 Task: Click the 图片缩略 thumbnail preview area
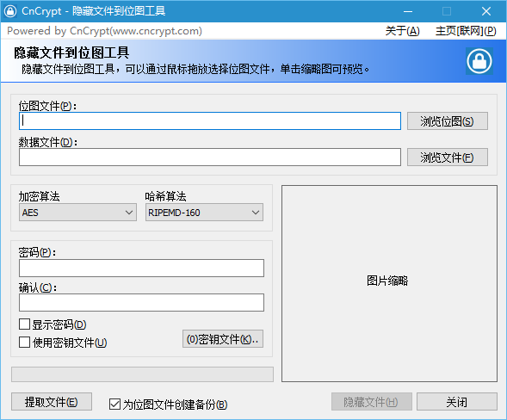(x=389, y=283)
